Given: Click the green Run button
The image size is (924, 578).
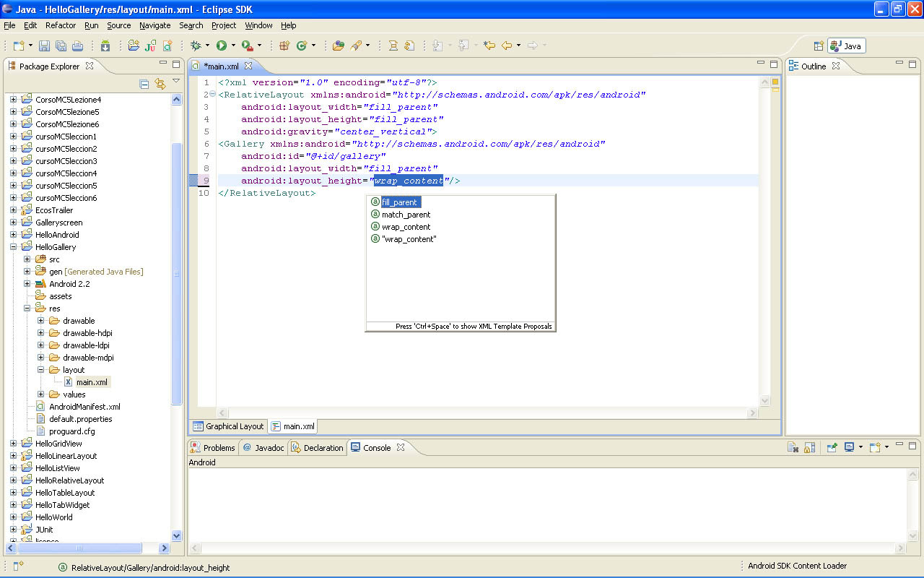Looking at the screenshot, I should coord(222,46).
